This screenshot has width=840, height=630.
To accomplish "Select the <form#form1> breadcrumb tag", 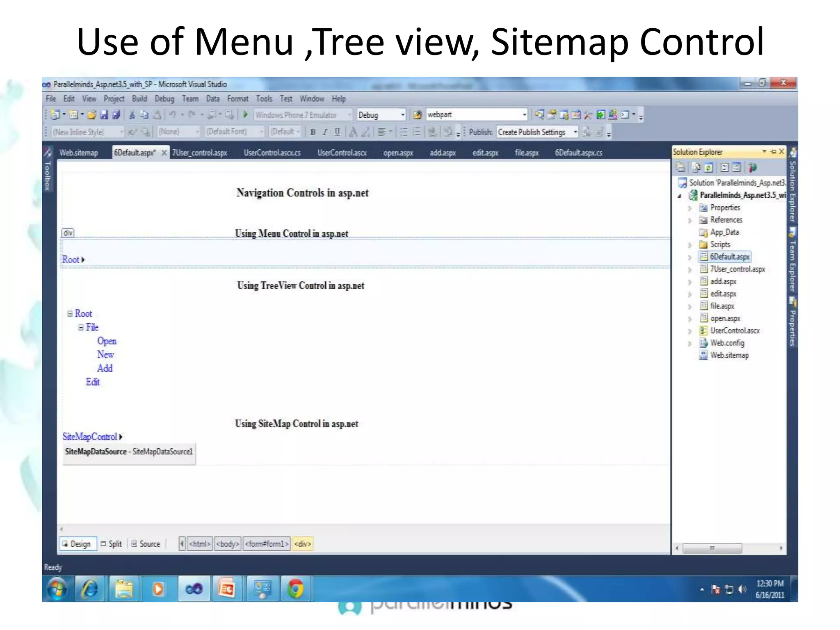I will (x=267, y=544).
